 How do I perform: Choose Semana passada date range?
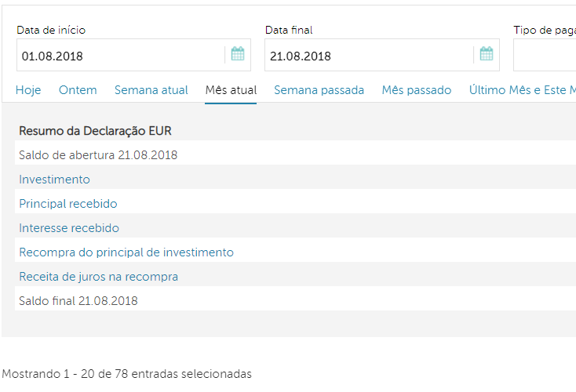click(319, 90)
